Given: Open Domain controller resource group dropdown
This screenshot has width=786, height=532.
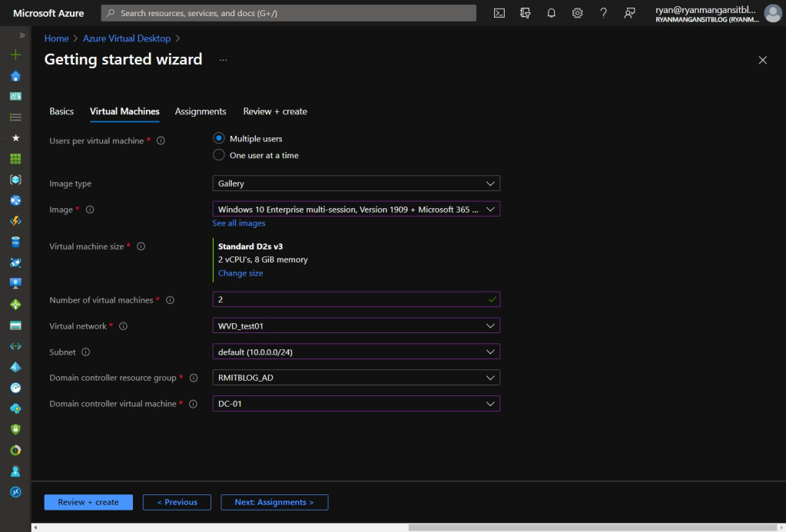Looking at the screenshot, I should coord(356,378).
